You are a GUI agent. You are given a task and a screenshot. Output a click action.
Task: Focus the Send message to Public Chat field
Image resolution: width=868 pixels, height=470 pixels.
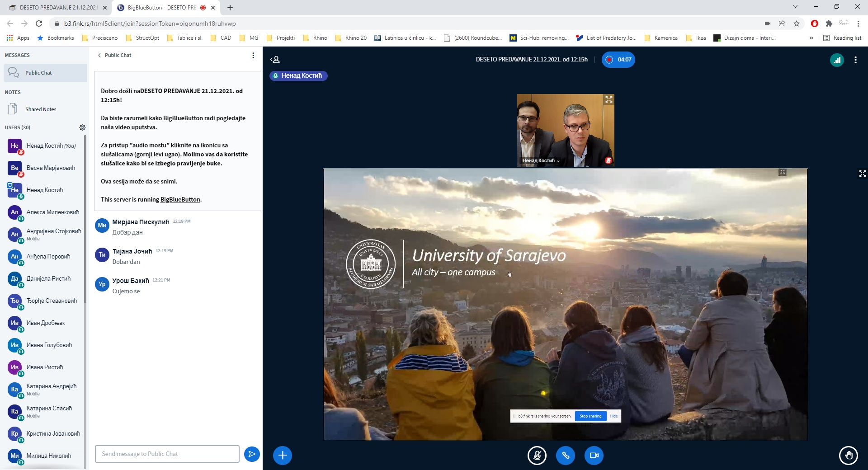(x=167, y=454)
